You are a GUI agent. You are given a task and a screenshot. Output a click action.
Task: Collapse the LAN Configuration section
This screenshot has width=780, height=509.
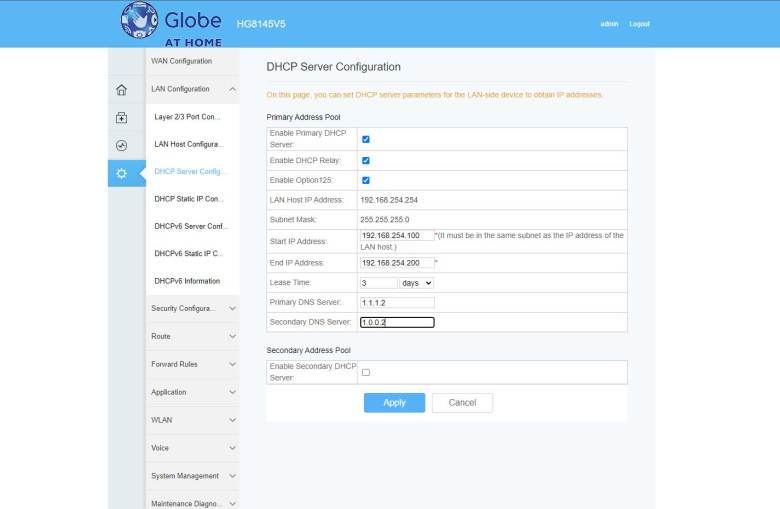click(x=193, y=89)
